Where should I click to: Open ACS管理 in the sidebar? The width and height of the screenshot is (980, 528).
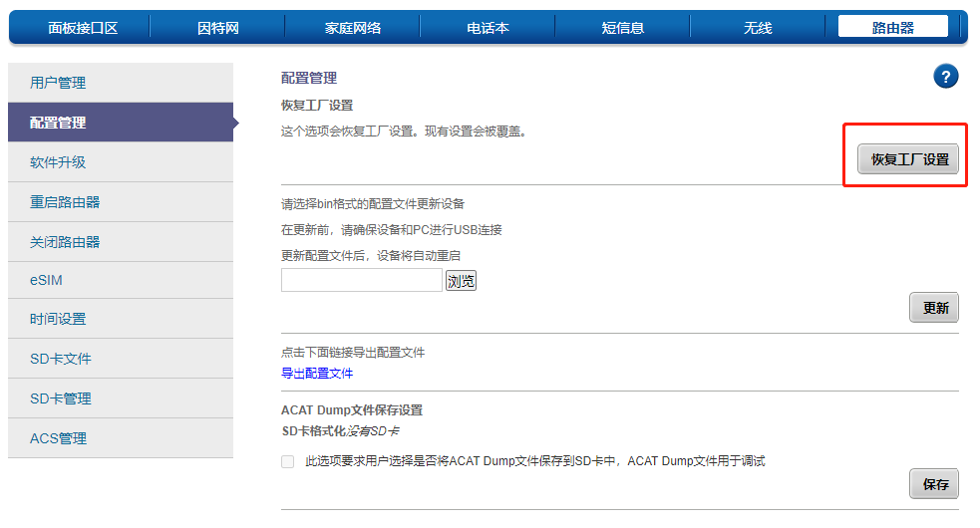coord(121,438)
